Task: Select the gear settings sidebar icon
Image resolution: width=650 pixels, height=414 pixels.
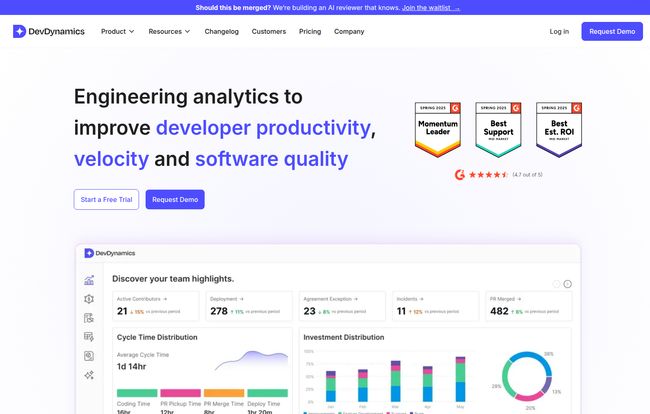Action: click(x=89, y=299)
